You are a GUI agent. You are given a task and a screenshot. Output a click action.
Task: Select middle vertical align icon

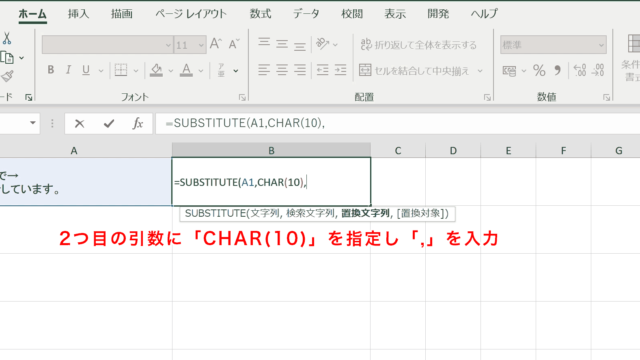282,44
